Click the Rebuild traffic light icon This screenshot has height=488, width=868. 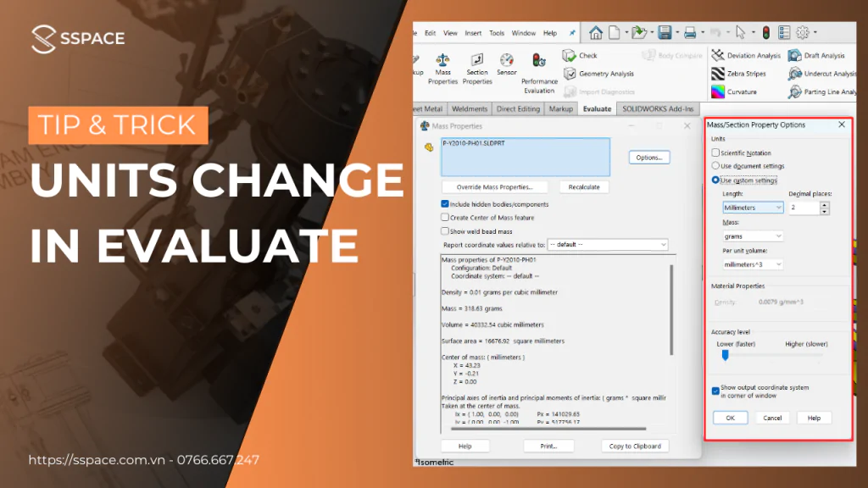(766, 33)
